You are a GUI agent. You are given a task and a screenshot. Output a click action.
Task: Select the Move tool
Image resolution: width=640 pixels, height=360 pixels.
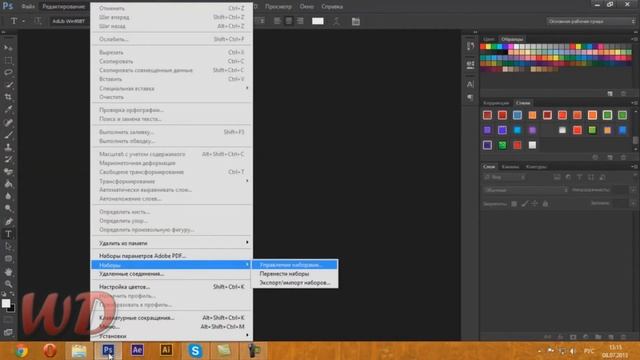(8, 48)
